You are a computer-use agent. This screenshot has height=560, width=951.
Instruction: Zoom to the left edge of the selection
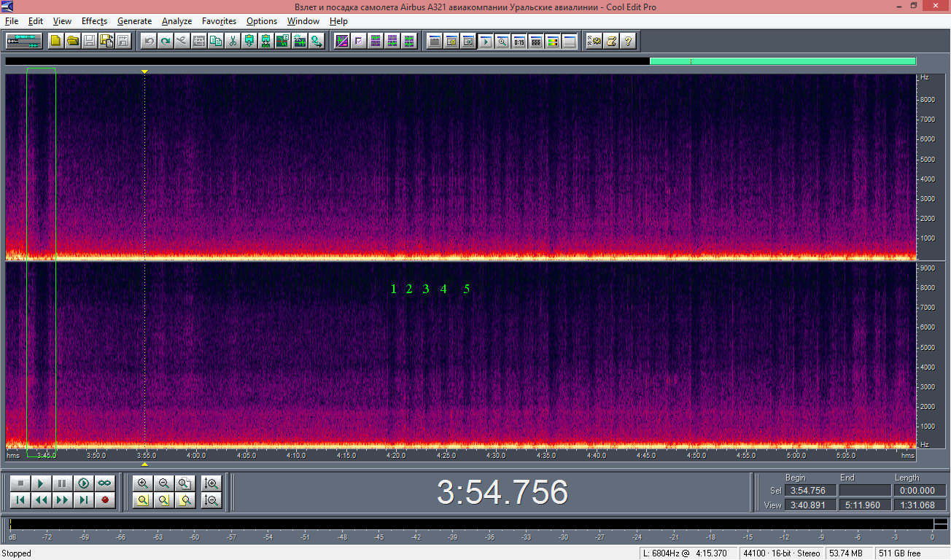(164, 500)
